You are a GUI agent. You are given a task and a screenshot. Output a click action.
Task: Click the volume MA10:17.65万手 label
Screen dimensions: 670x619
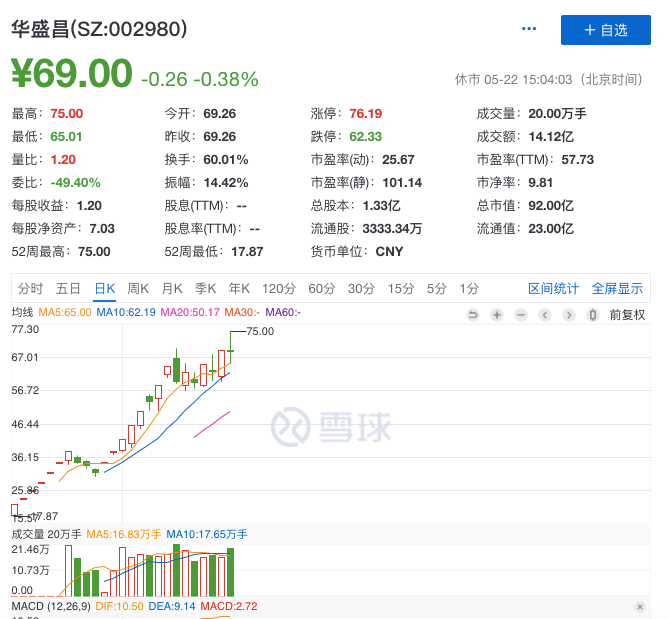(x=207, y=534)
